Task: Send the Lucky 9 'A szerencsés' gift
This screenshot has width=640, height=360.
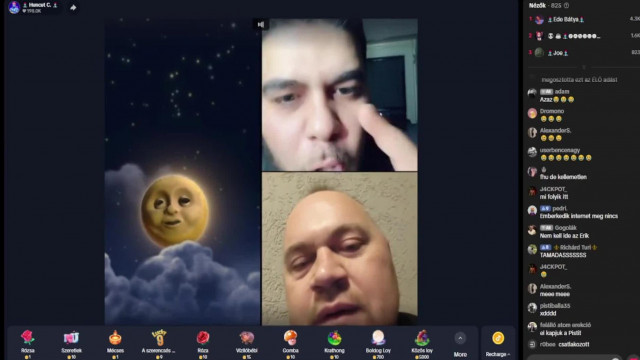Action: 158,344
